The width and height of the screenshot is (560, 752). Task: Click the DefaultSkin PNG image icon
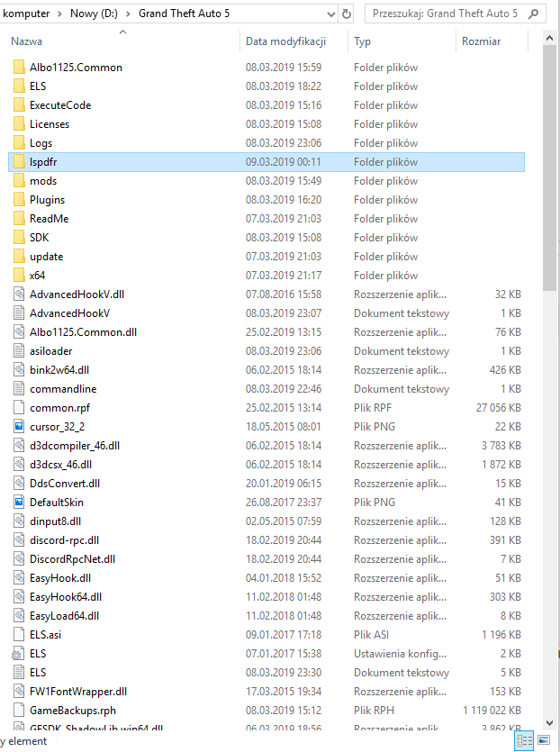(19, 503)
